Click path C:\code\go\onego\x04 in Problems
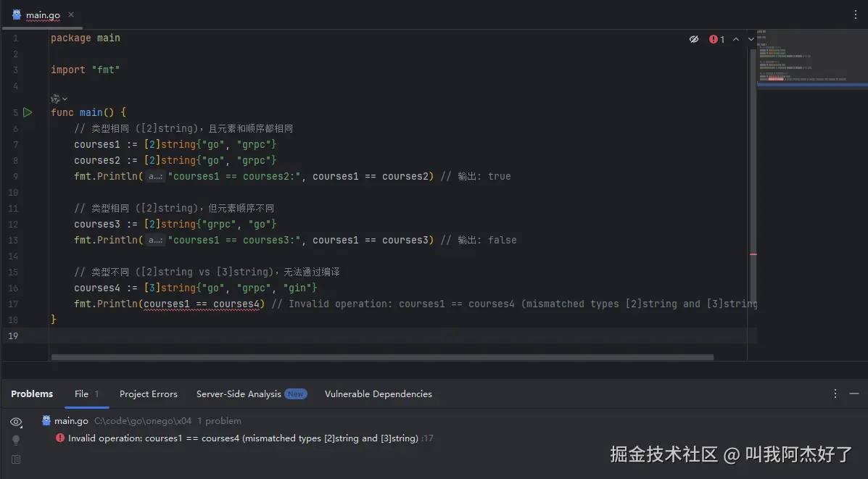The height and width of the screenshot is (479, 868). pyautogui.click(x=143, y=421)
